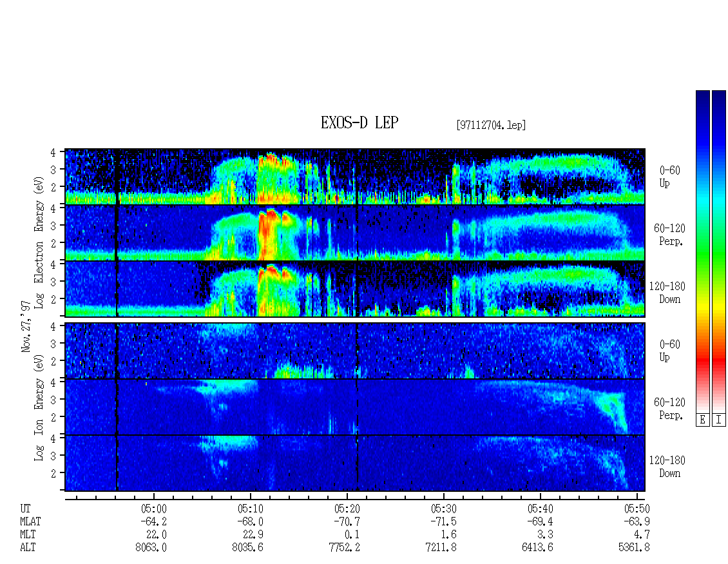Click the boxed 'E' color bar label

[702, 420]
